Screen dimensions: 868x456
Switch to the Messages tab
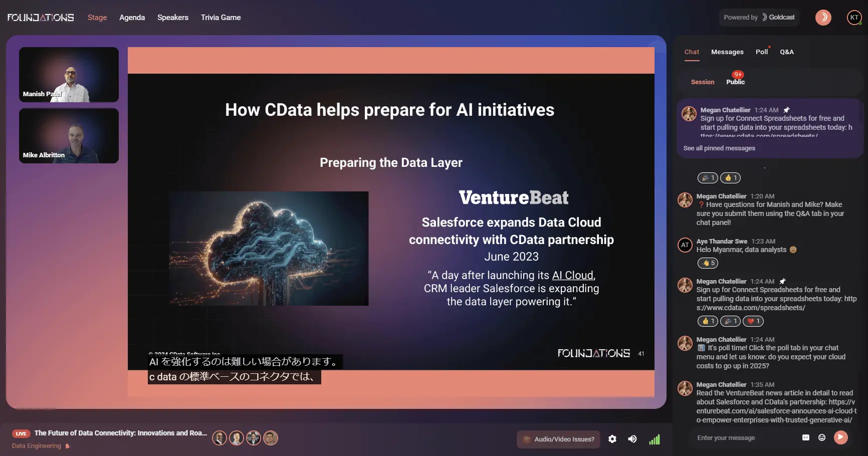pyautogui.click(x=727, y=52)
